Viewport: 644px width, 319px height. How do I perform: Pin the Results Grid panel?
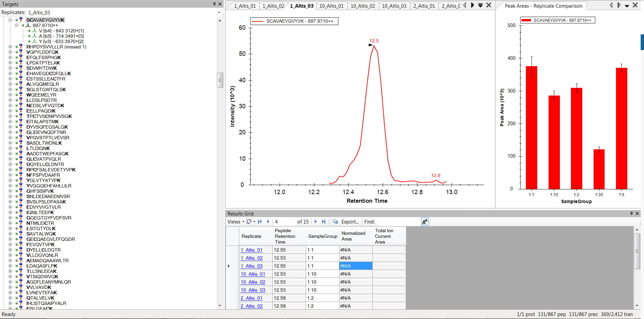631,213
